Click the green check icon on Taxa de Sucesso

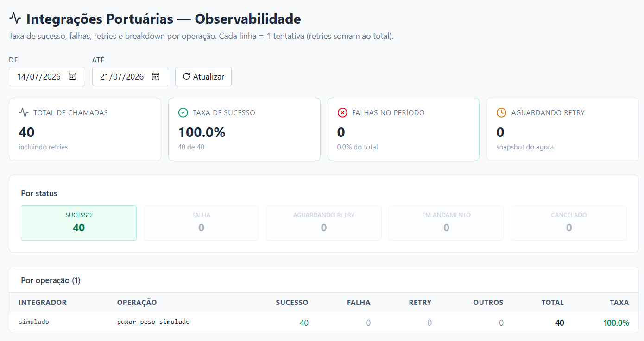(183, 112)
